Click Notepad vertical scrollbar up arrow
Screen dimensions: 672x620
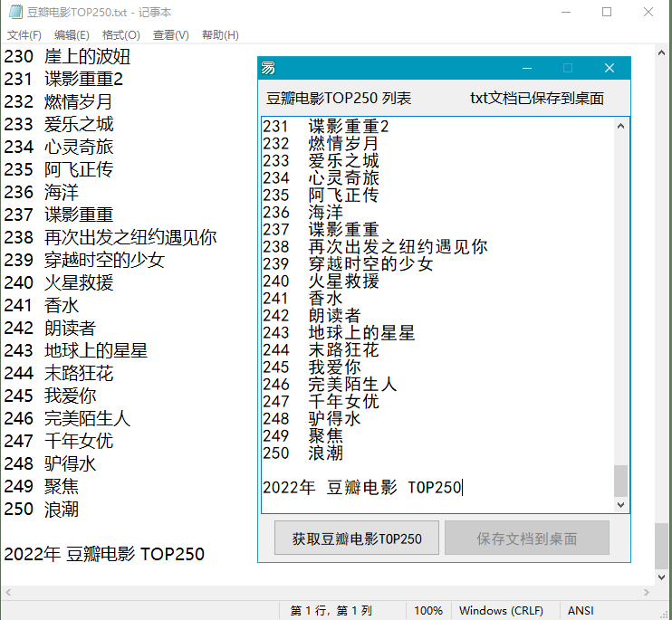pos(661,52)
